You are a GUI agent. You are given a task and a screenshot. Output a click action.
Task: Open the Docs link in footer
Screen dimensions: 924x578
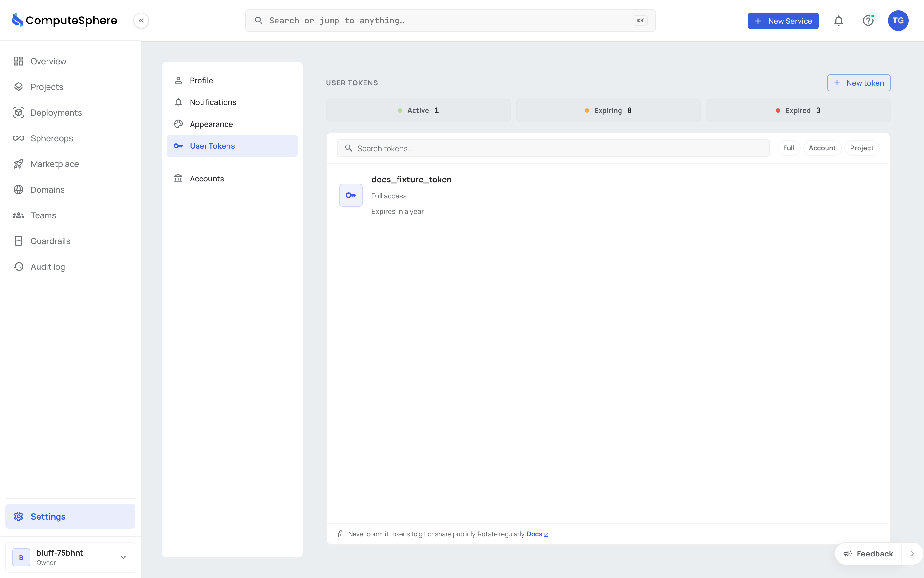click(537, 534)
